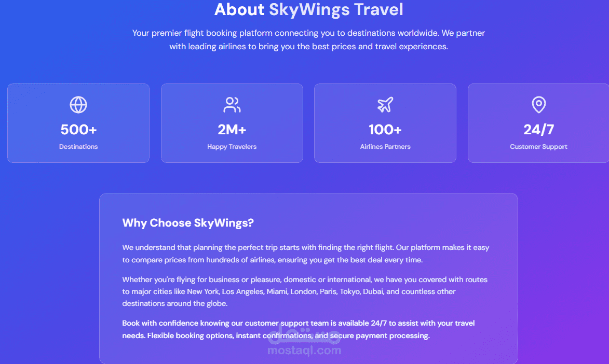Select the Customer Support card label
Image resolution: width=609 pixels, height=364 pixels.
[x=539, y=147]
